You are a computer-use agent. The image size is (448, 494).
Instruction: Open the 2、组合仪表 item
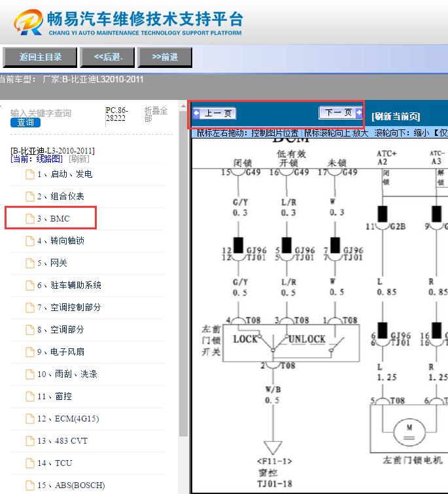click(x=61, y=196)
